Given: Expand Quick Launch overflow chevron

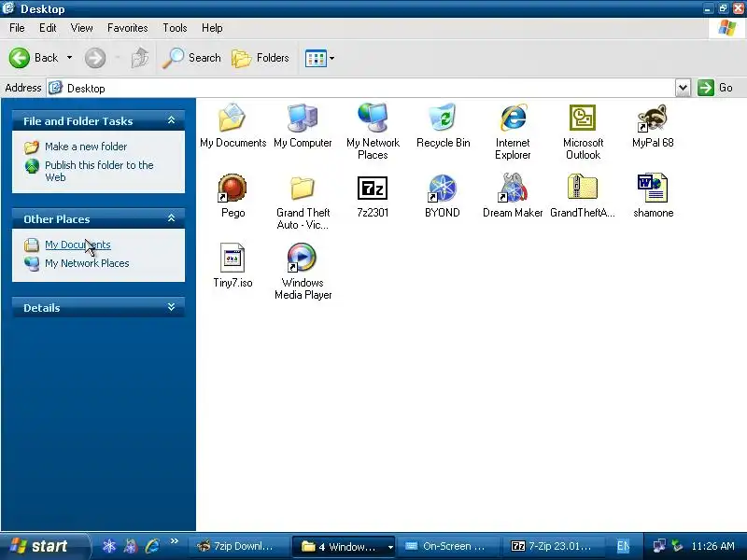Looking at the screenshot, I should [174, 541].
